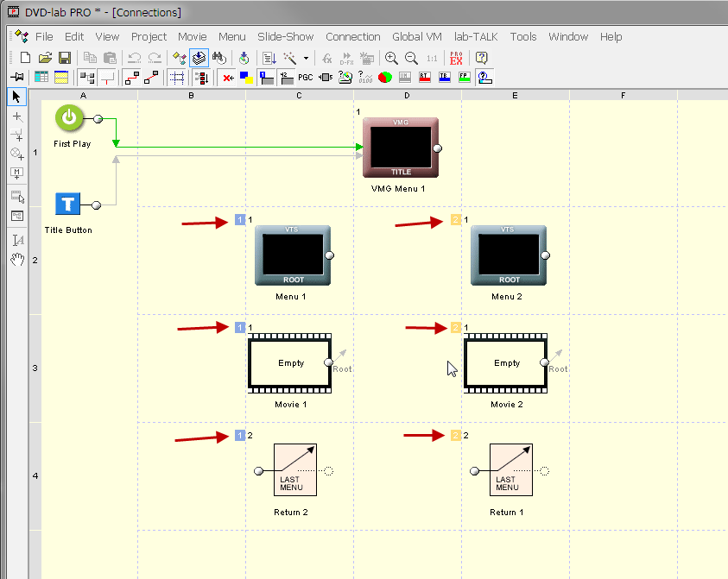Select the text annotation tool
The height and width of the screenshot is (579, 728).
coord(17,240)
